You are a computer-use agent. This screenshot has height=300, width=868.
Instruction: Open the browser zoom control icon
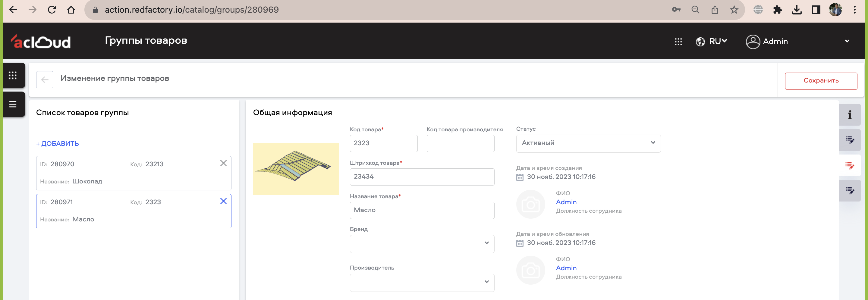695,10
